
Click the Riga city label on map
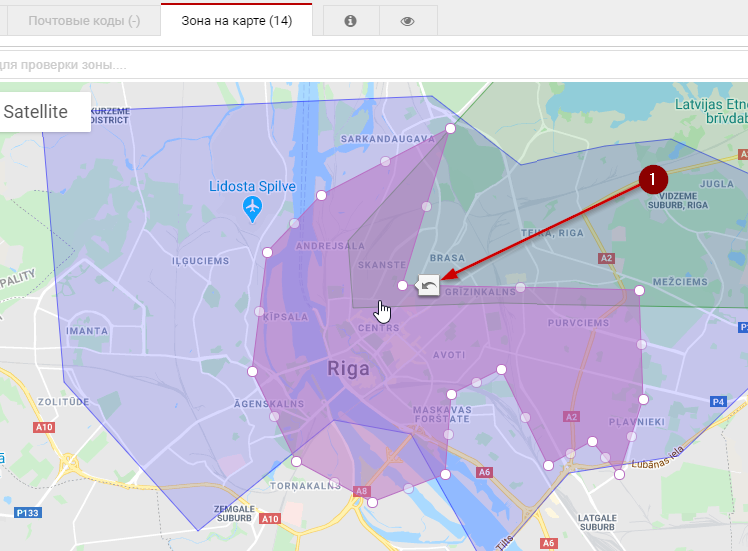349,368
